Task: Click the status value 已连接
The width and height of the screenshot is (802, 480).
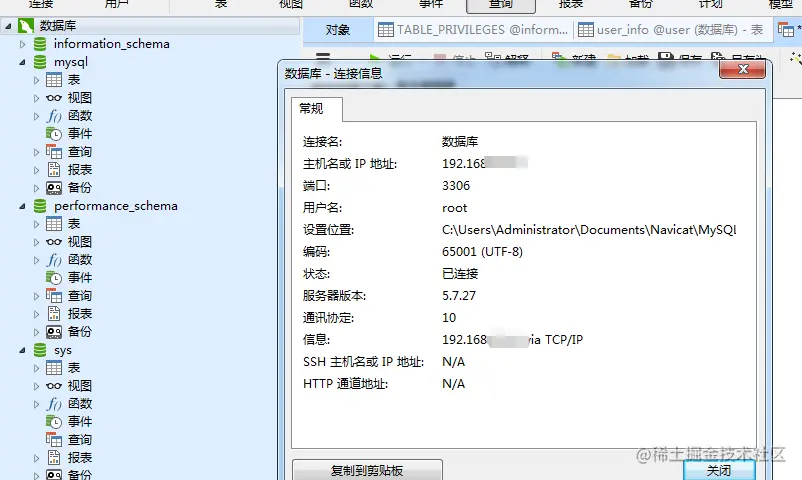Action: click(x=460, y=274)
